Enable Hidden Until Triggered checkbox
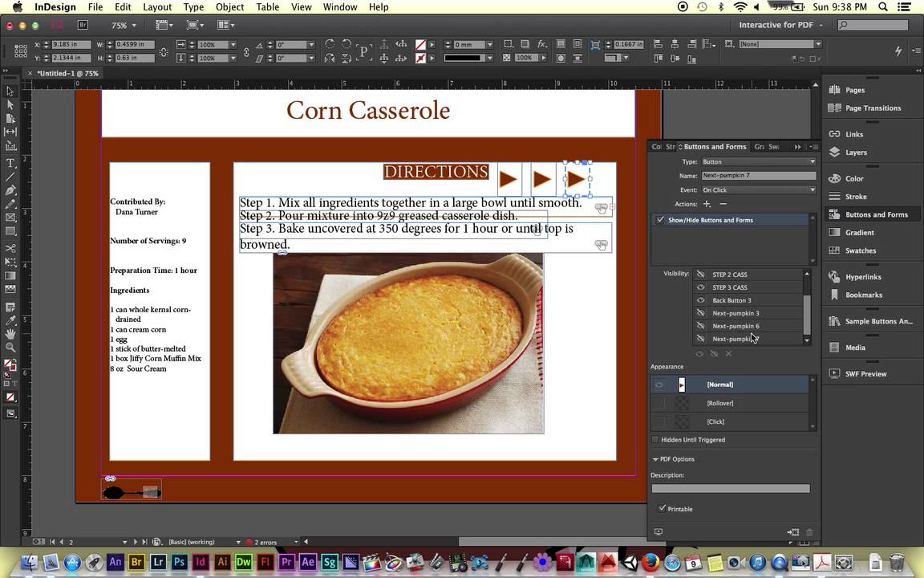 (x=654, y=439)
